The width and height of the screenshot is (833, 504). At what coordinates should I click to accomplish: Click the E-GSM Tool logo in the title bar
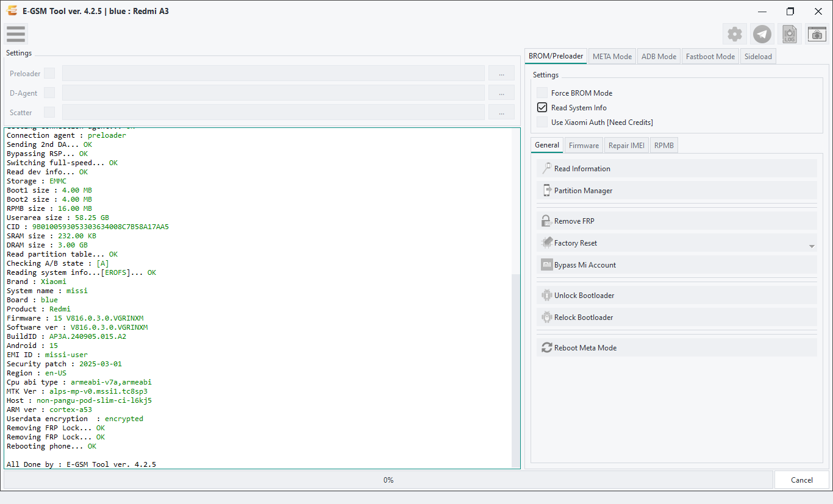[x=12, y=11]
